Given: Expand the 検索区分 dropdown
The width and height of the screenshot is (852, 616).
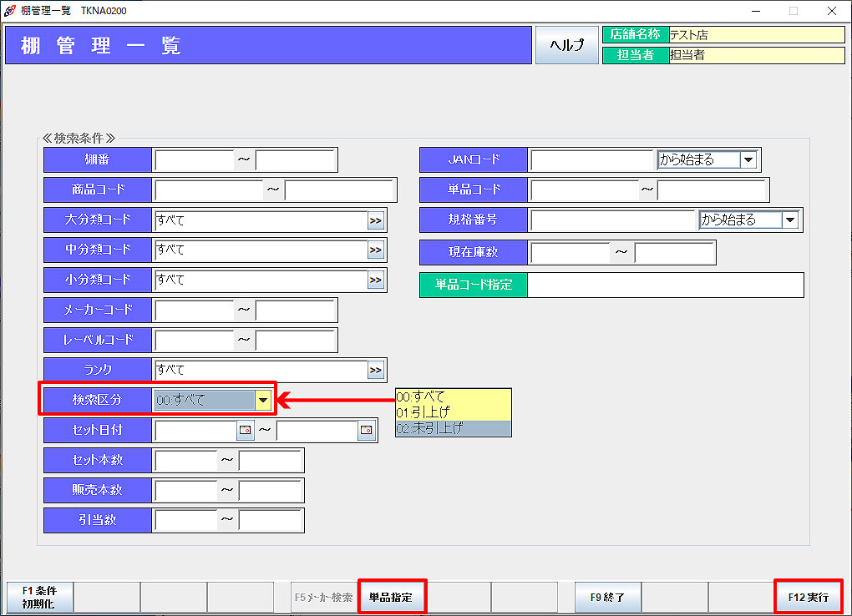Looking at the screenshot, I should (x=263, y=401).
